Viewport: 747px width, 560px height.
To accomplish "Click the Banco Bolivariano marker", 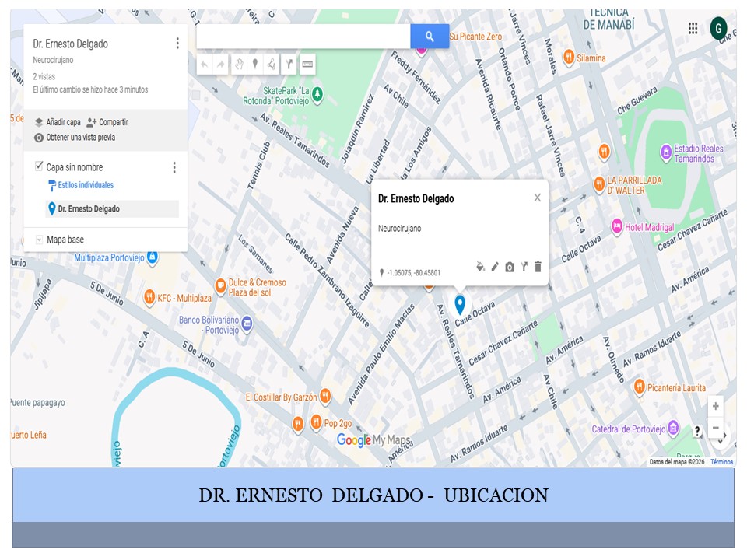I will pyautogui.click(x=247, y=324).
